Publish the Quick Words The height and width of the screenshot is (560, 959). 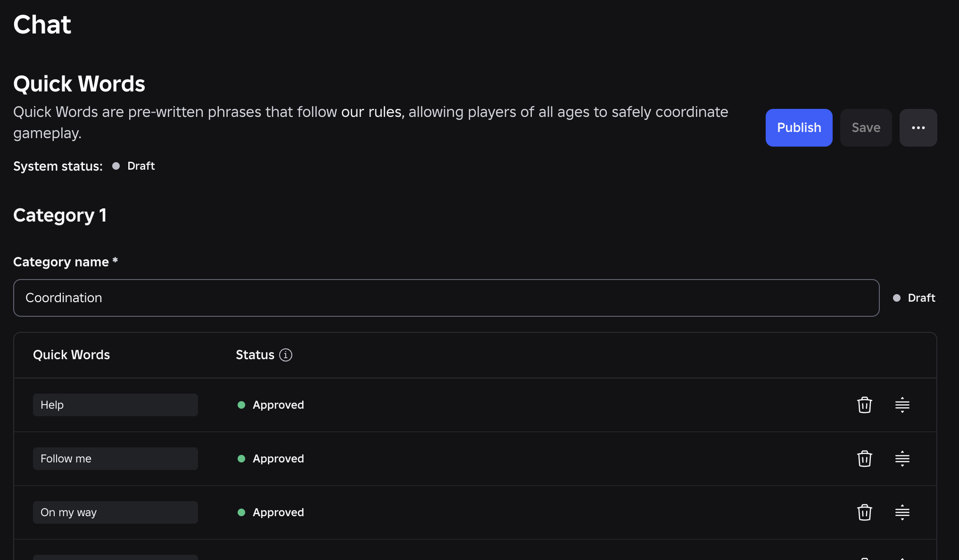point(799,128)
